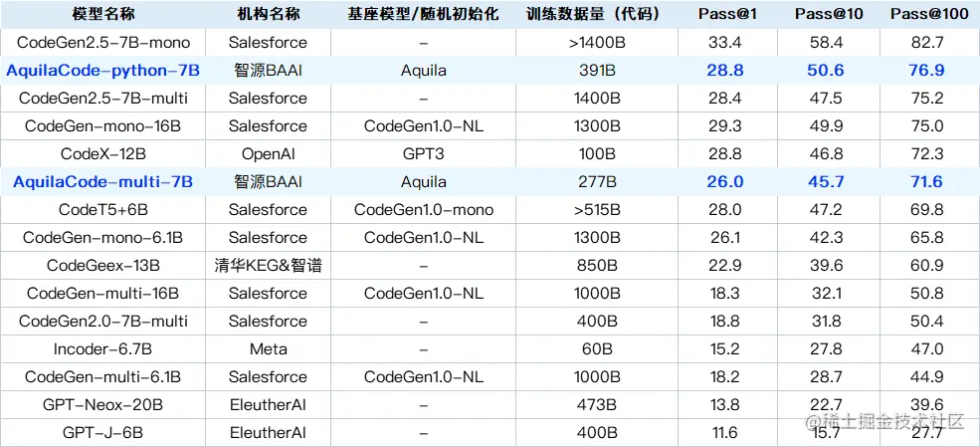The width and height of the screenshot is (980, 447).
Task: Click the 50.6 Pass@10 value
Action: coord(825,71)
